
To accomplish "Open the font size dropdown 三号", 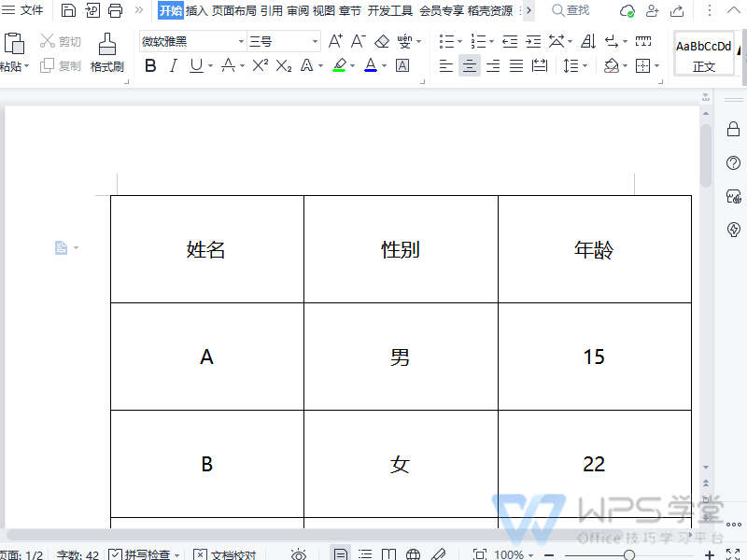I will pyautogui.click(x=315, y=42).
